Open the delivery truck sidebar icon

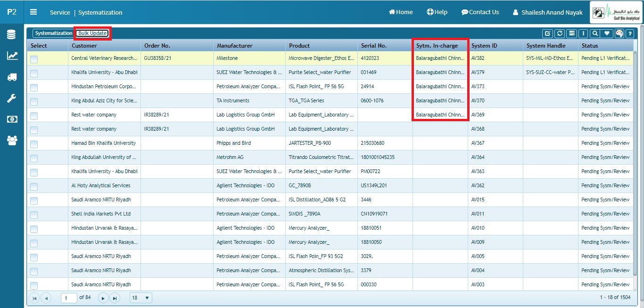tap(12, 77)
